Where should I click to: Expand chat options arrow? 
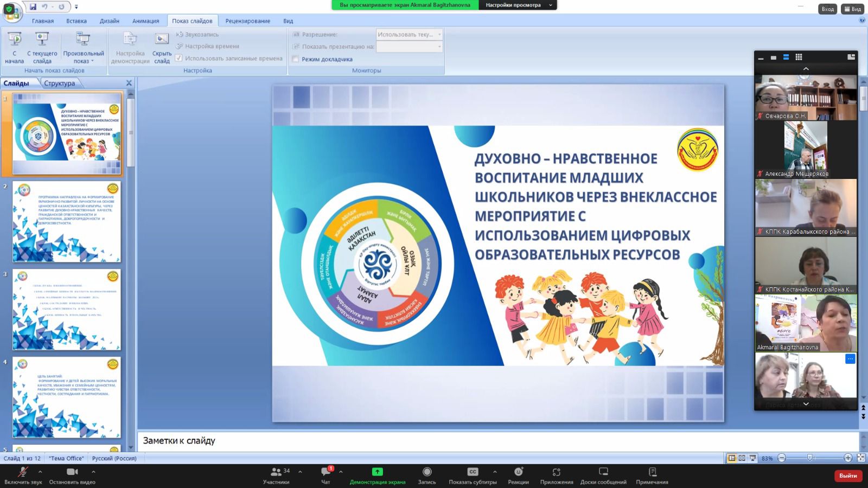pos(341,472)
